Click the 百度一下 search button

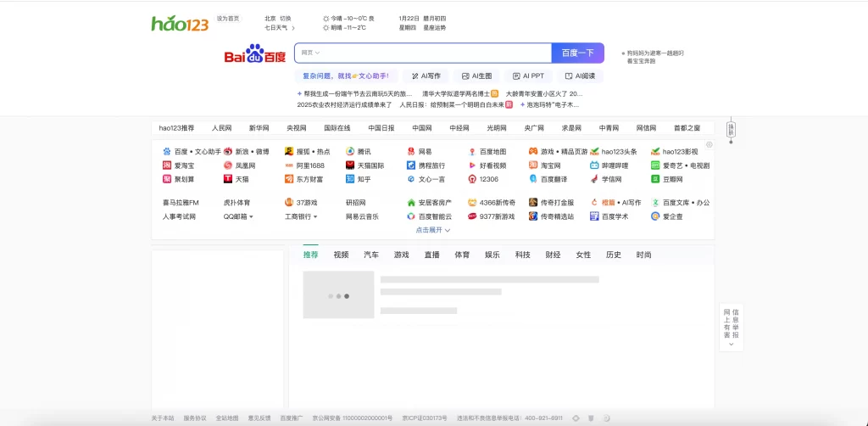(578, 53)
